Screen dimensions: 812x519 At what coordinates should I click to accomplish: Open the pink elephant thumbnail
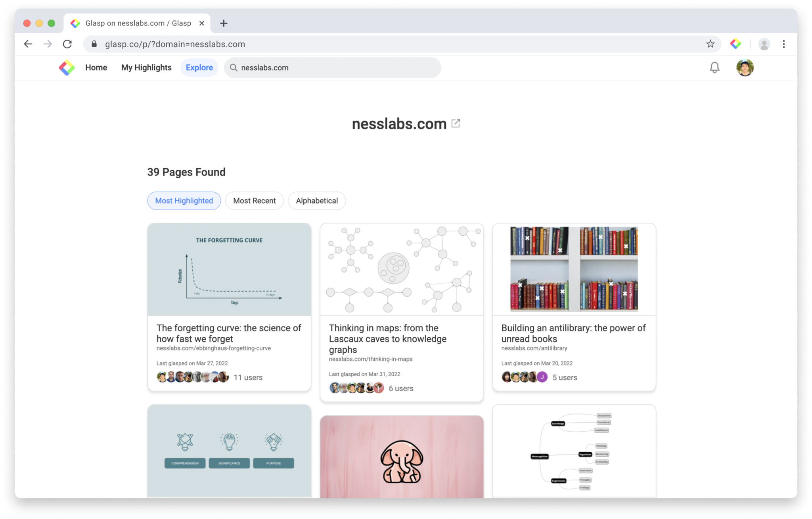pyautogui.click(x=402, y=457)
